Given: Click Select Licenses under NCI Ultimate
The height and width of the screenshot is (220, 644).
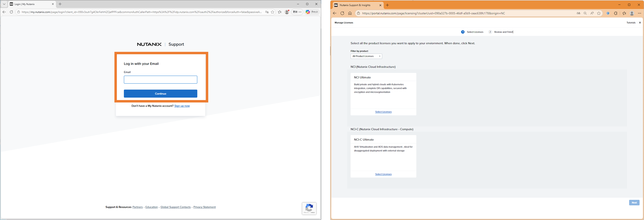Looking at the screenshot, I should pyautogui.click(x=383, y=112).
